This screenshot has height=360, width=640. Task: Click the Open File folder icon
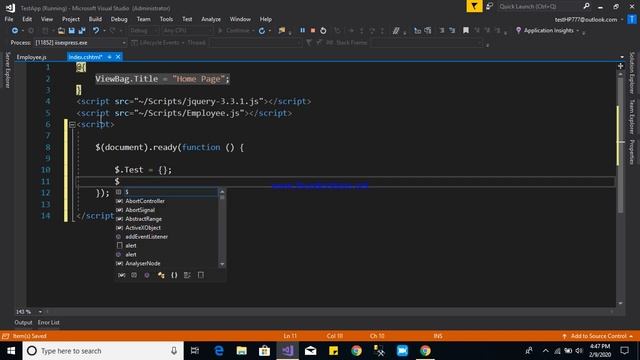tap(61, 31)
